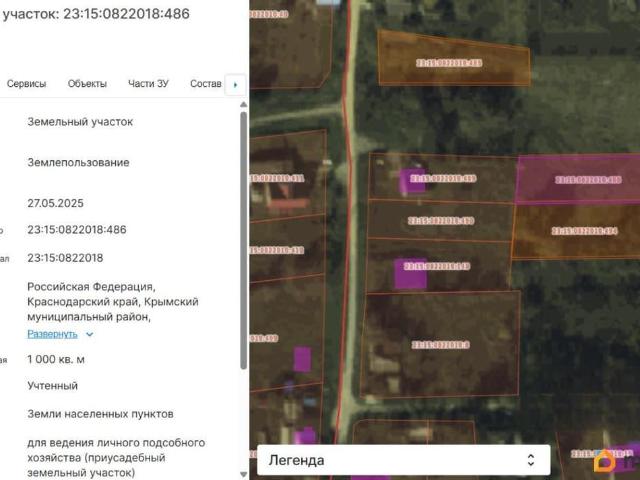This screenshot has width=640, height=480.
Task: Click the Землепользование value
Action: click(x=78, y=162)
